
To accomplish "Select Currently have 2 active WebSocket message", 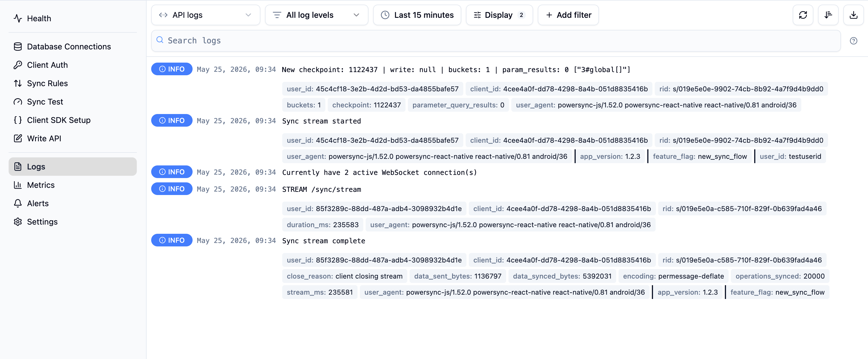I will pos(379,172).
